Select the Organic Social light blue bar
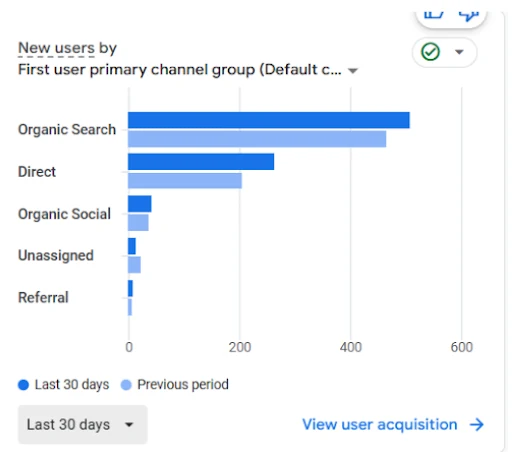The image size is (512, 457). [x=138, y=222]
